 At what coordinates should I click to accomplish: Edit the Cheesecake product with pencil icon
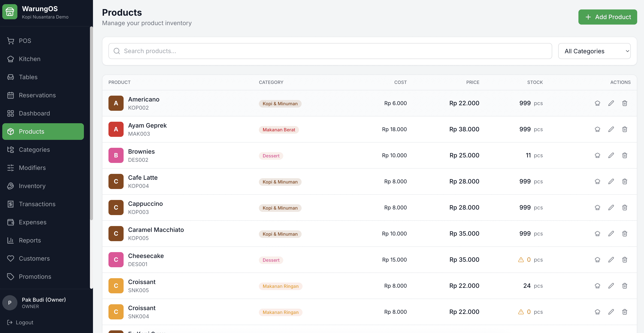pos(611,260)
